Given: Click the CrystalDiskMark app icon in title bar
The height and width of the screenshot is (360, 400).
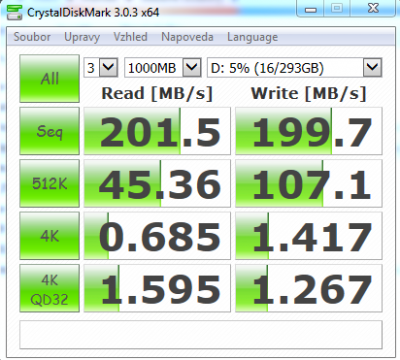Looking at the screenshot, I should (14, 13).
